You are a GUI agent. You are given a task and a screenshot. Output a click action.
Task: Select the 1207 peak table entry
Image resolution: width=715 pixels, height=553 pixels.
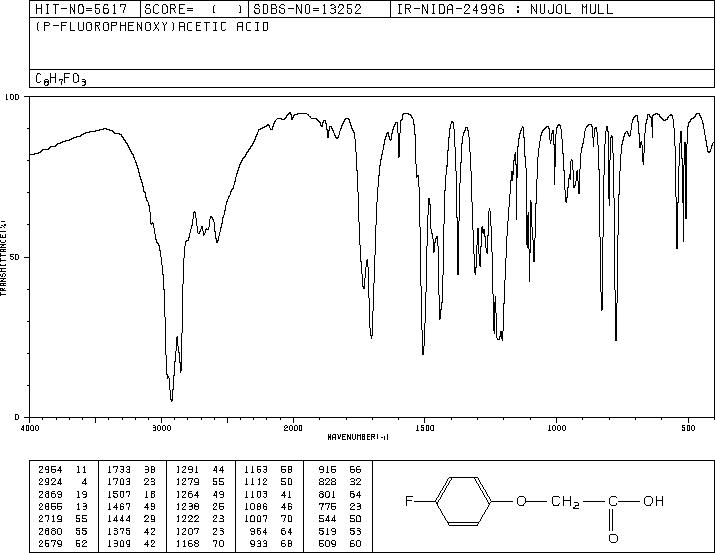pyautogui.click(x=200, y=532)
